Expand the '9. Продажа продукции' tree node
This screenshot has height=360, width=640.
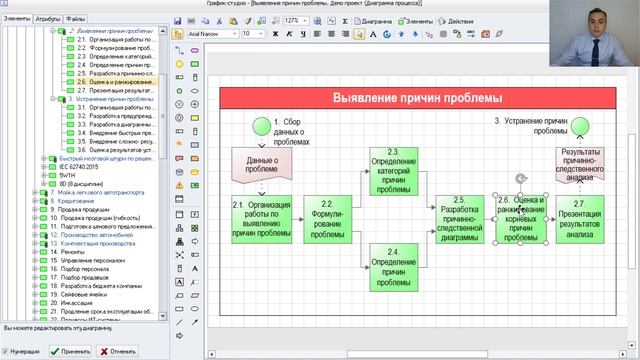pyautogui.click(x=35, y=209)
